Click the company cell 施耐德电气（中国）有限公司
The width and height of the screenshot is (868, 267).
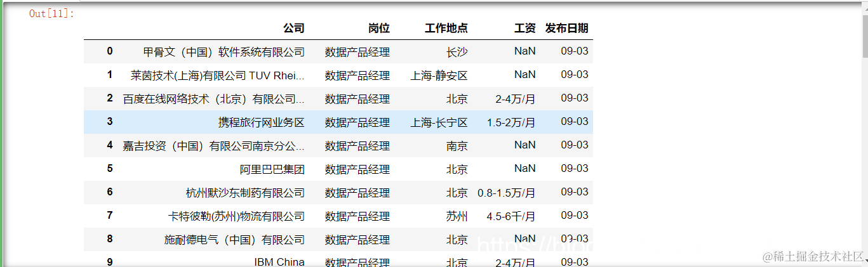click(x=235, y=240)
